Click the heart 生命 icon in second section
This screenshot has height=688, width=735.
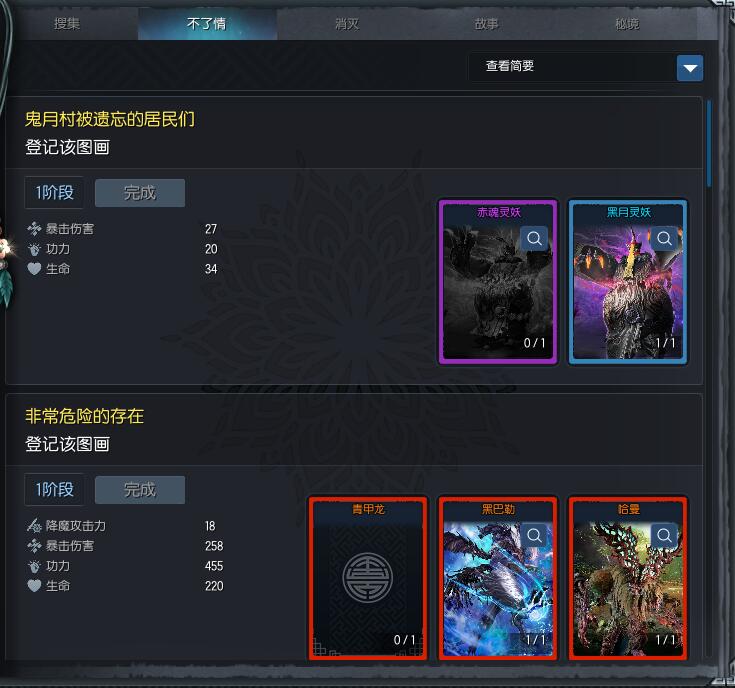coord(34,586)
